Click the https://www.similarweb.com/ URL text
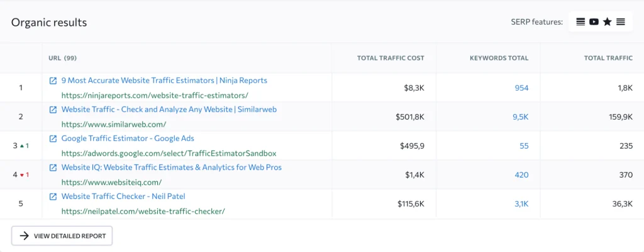 click(114, 124)
